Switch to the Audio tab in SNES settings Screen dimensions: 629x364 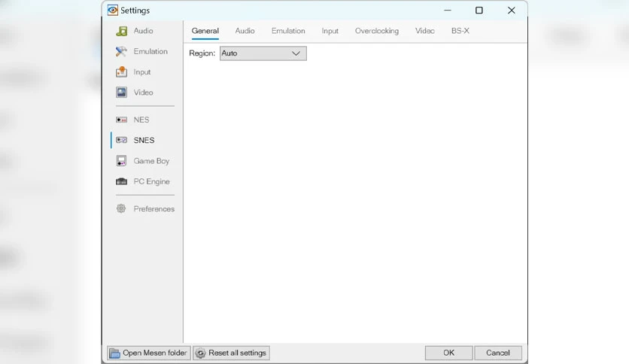point(245,31)
